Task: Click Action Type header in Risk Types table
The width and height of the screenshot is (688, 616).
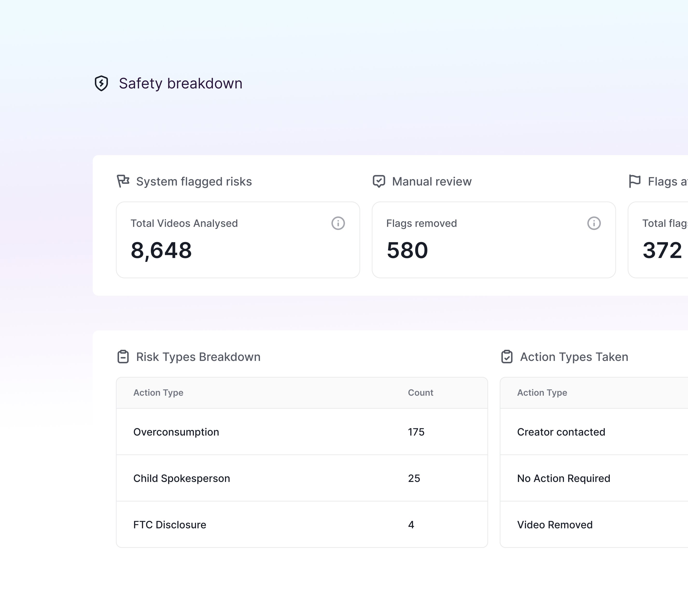Action: (x=158, y=393)
